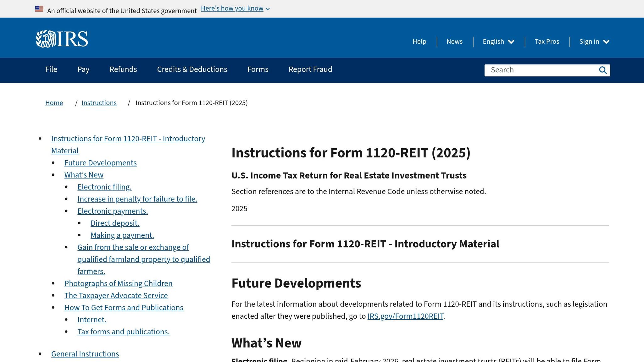644x362 pixels.
Task: Follow the IRS.gov/Form1120REIT link
Action: click(x=405, y=316)
